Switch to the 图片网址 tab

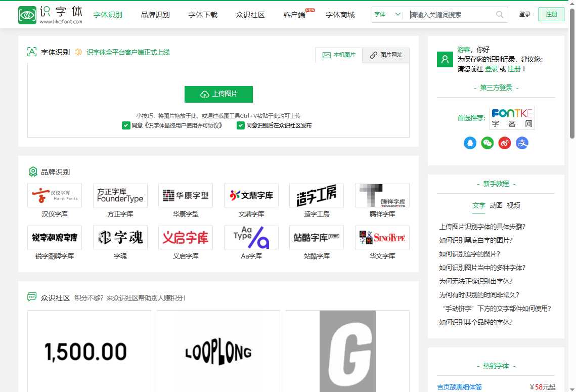click(386, 55)
